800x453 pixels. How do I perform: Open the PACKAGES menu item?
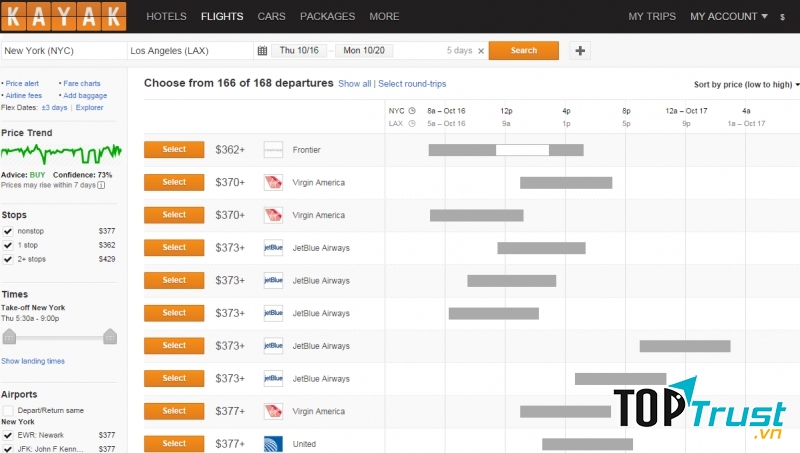click(x=327, y=17)
